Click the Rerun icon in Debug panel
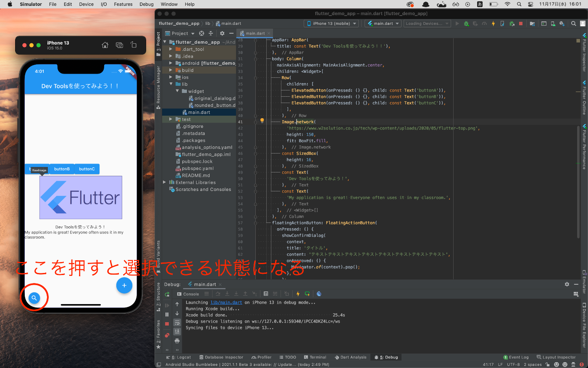This screenshot has height=368, width=588. click(167, 294)
